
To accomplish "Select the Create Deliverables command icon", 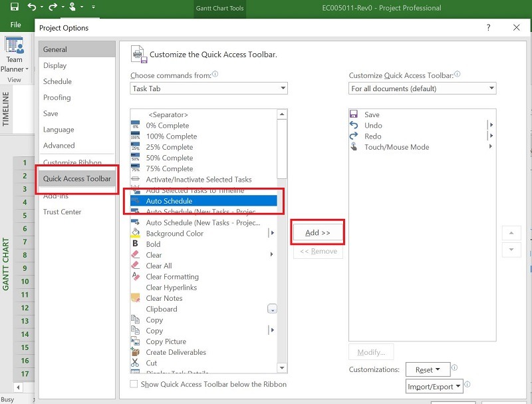I will [135, 352].
